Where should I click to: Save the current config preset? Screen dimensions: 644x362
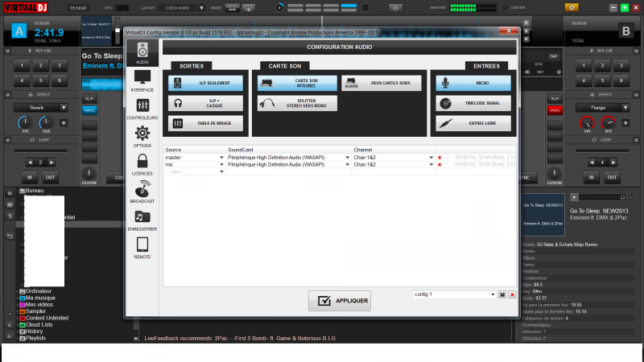point(502,294)
